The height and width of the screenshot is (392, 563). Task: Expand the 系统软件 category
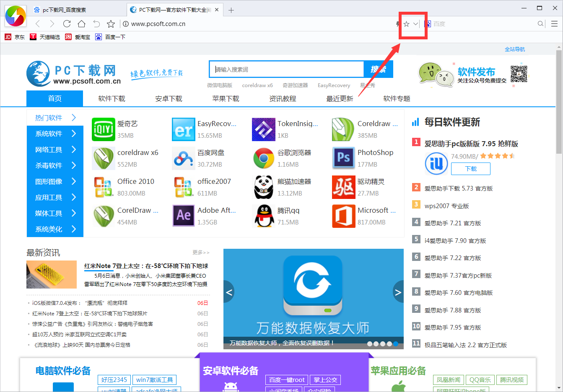[55, 134]
